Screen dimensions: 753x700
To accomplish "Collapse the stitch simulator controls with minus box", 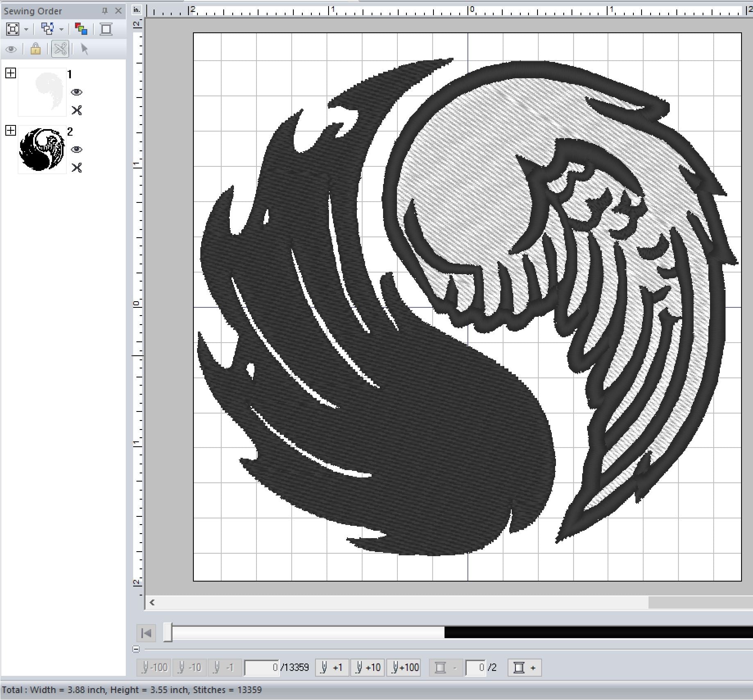I will [x=136, y=649].
